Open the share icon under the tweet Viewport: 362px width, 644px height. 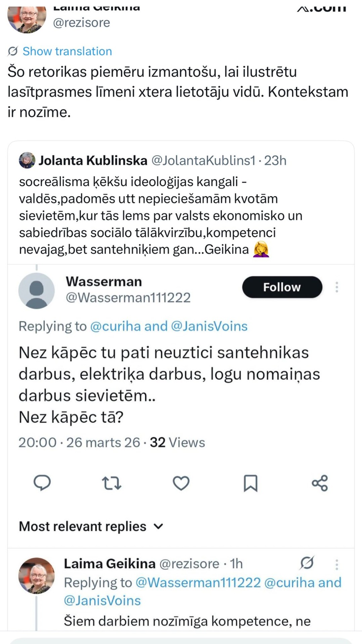point(320,483)
